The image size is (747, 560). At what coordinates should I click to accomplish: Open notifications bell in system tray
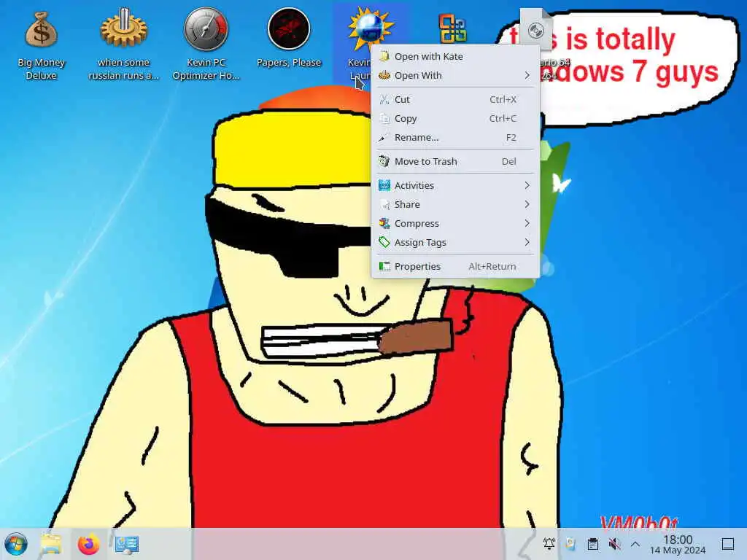(x=549, y=544)
